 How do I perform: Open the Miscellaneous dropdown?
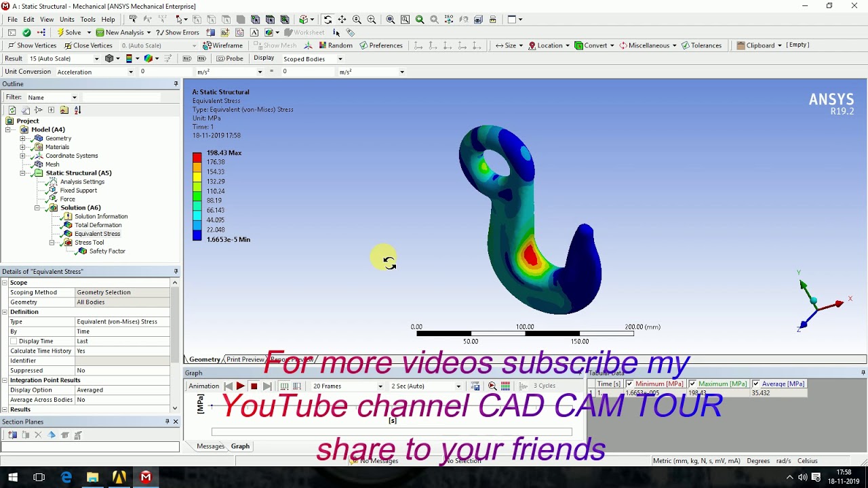(x=647, y=45)
